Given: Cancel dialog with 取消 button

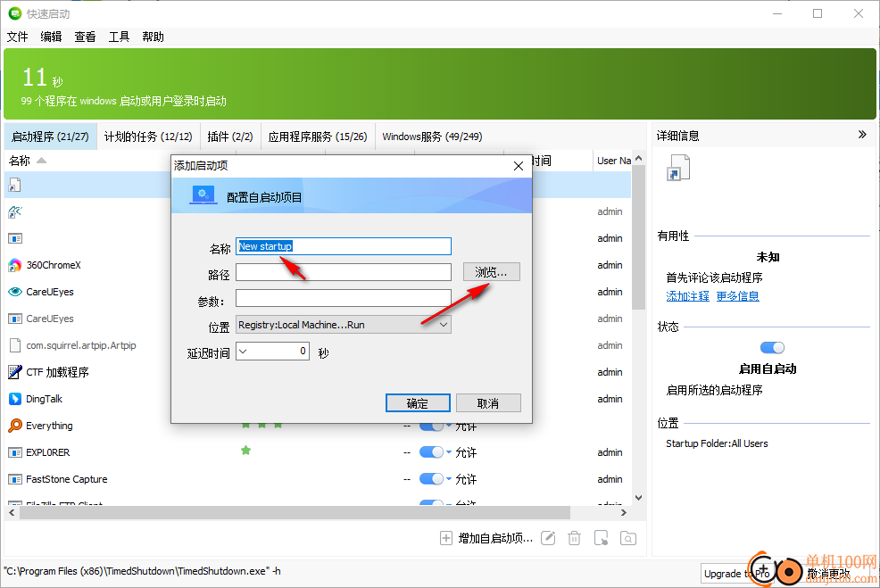Looking at the screenshot, I should [x=488, y=402].
